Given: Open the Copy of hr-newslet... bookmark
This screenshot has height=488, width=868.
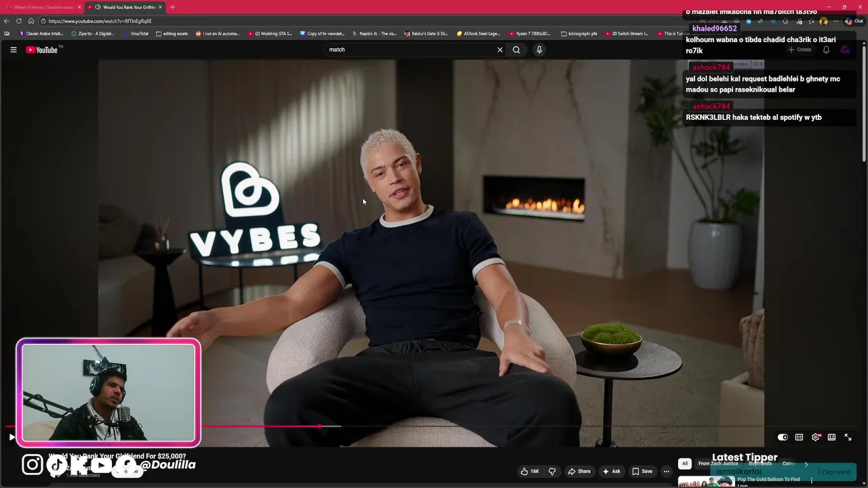Looking at the screenshot, I should point(322,33).
